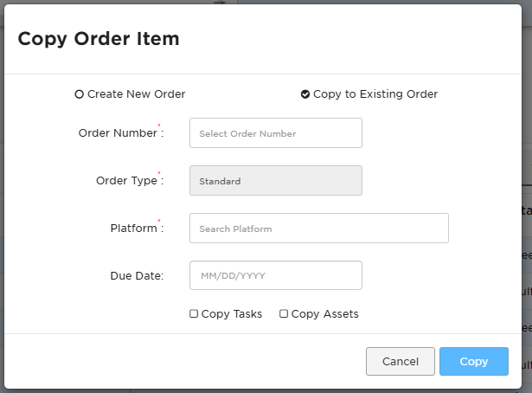Click the 'Platform' field label
The width and height of the screenshot is (532, 393).
[x=134, y=228]
